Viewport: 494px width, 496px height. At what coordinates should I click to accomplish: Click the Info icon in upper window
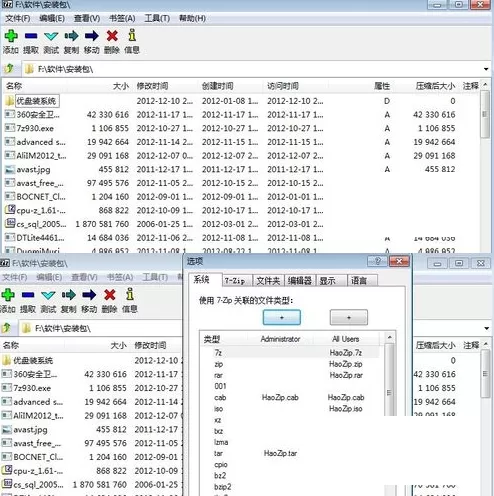[132, 35]
